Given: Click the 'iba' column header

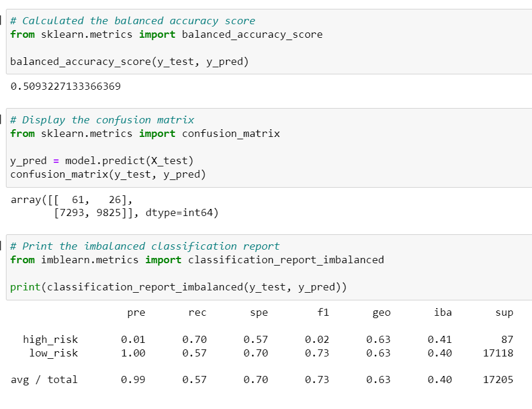Looking at the screenshot, I should coord(443,312).
